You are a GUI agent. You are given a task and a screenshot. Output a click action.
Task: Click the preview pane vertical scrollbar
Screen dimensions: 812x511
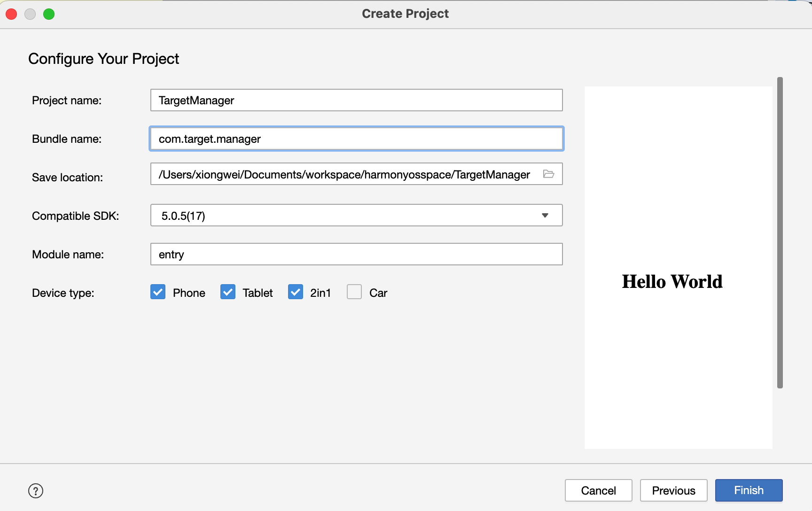780,232
